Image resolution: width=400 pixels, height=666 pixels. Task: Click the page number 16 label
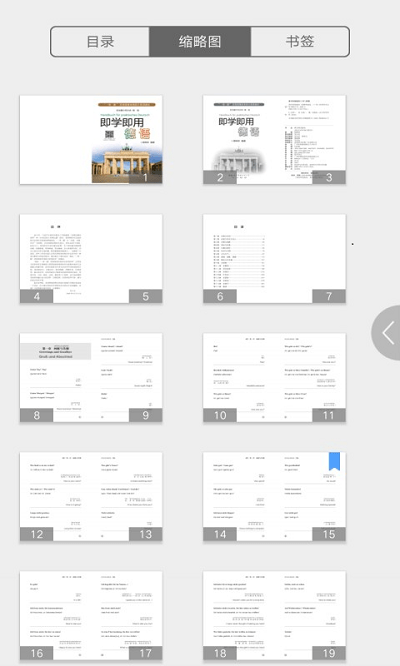pos(37,653)
